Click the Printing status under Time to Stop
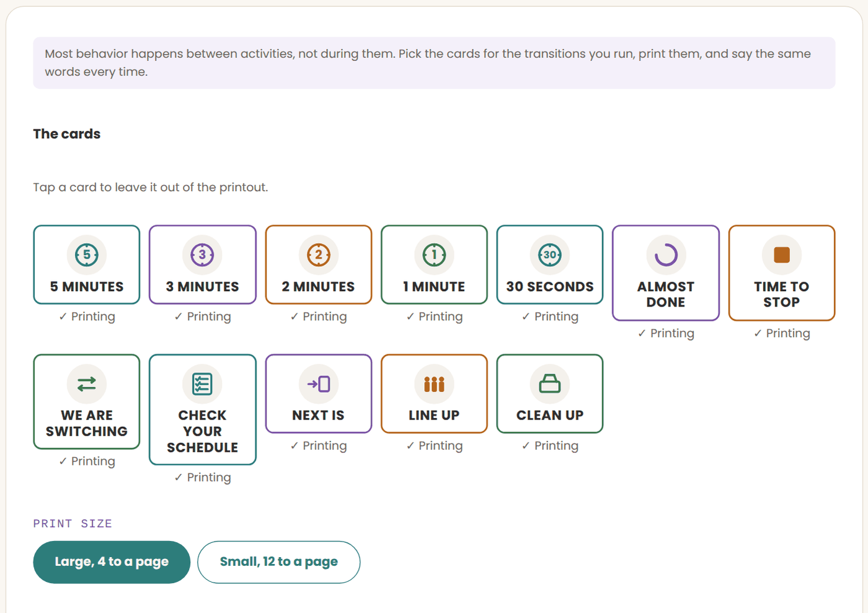Viewport: 868px width, 613px height. click(x=782, y=333)
